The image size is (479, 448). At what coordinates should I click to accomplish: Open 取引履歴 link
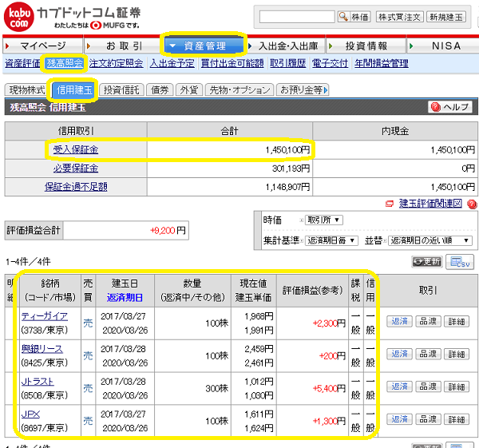click(x=287, y=63)
